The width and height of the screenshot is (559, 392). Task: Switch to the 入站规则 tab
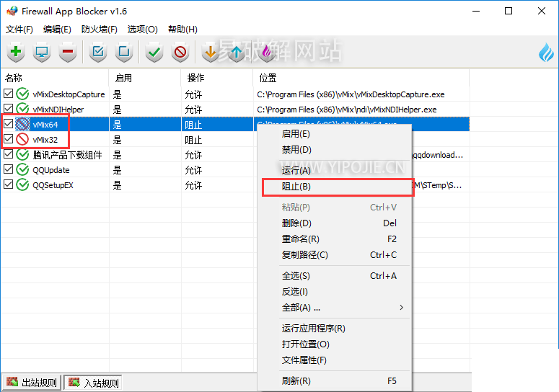[93, 383]
